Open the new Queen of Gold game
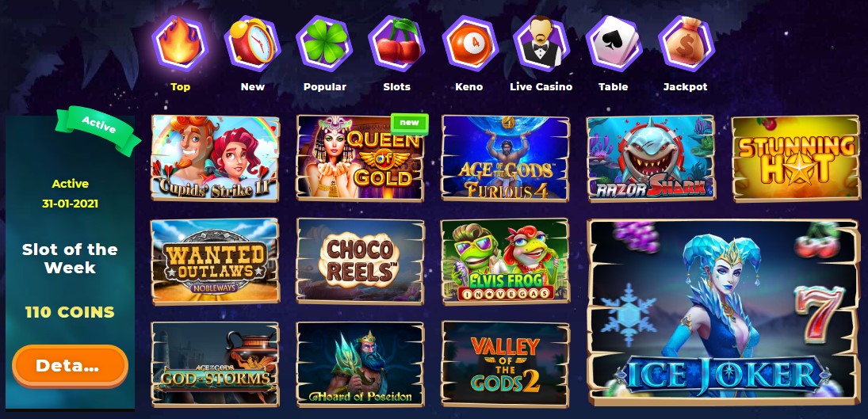The height and width of the screenshot is (419, 868). pyautogui.click(x=361, y=158)
